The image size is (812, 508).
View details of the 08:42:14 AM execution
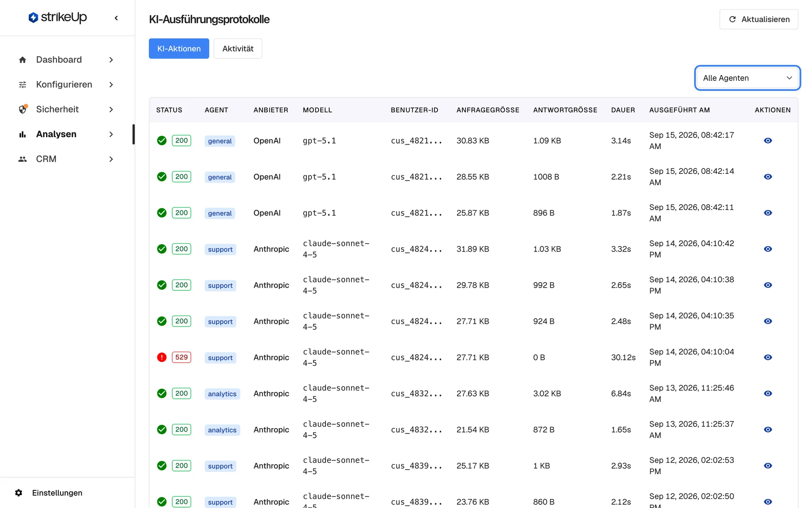click(768, 177)
